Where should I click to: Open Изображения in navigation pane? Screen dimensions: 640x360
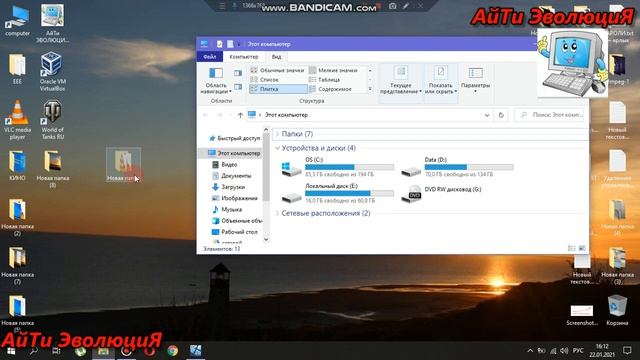pyautogui.click(x=235, y=198)
